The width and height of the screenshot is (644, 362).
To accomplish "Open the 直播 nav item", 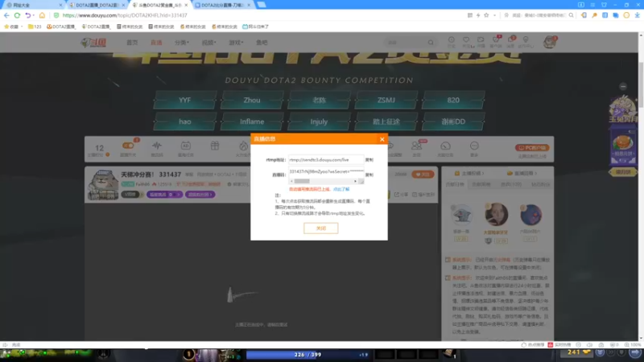I will (156, 43).
